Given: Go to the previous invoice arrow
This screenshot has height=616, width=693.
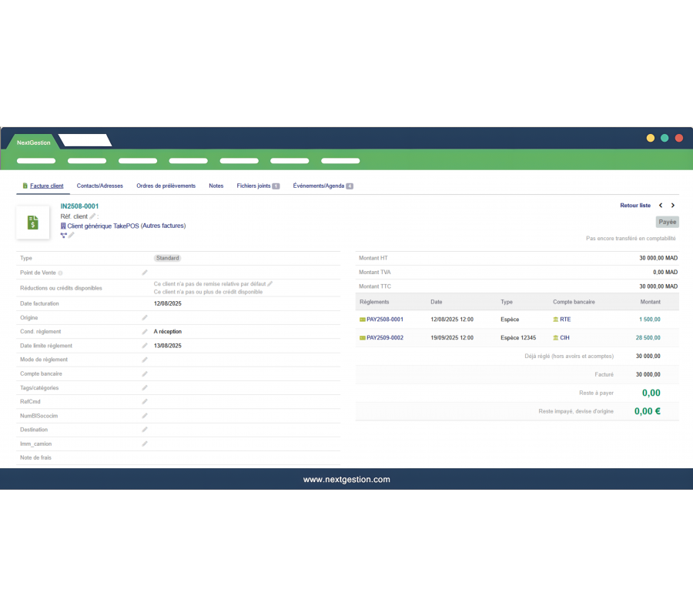Looking at the screenshot, I should coord(661,206).
